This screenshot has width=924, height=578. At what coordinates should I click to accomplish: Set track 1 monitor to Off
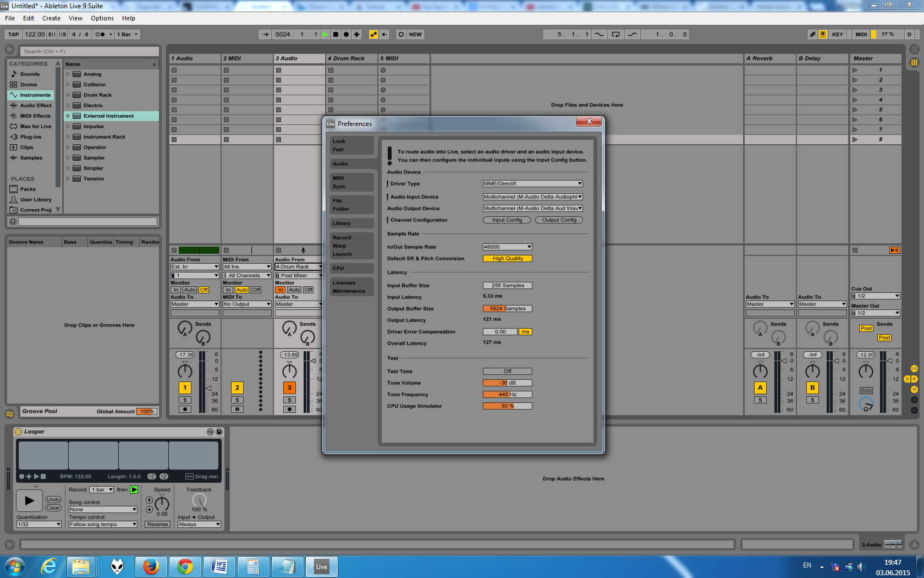coord(204,290)
